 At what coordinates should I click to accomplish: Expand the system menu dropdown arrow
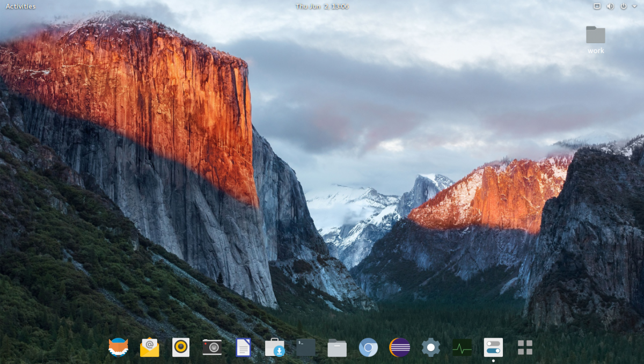(x=635, y=6)
